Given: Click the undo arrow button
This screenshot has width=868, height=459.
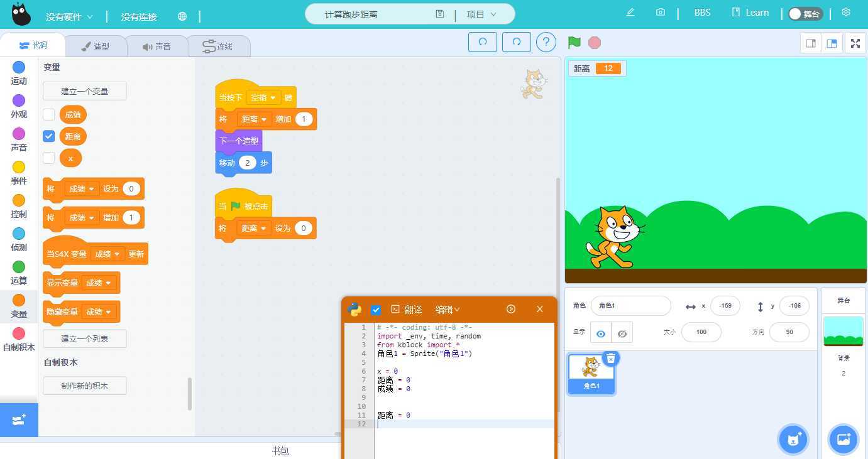Looking at the screenshot, I should tap(483, 42).
